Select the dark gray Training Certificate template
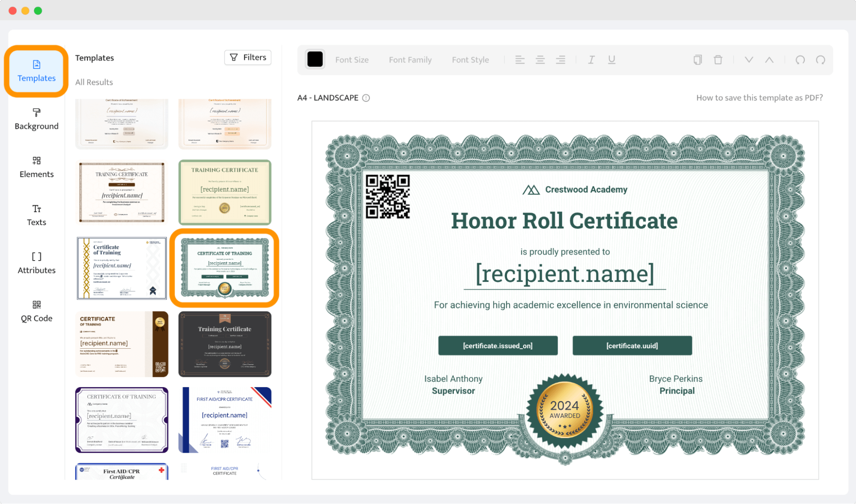The height and width of the screenshot is (504, 856). pyautogui.click(x=225, y=344)
